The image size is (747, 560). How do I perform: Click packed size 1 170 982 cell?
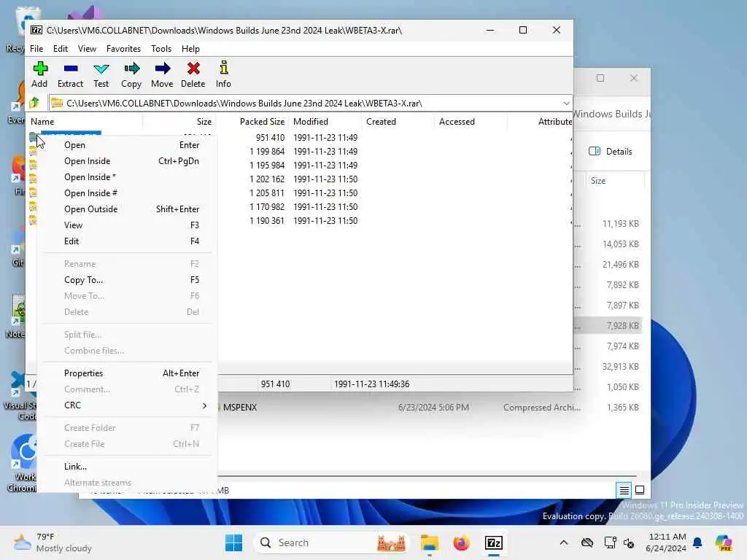(267, 206)
